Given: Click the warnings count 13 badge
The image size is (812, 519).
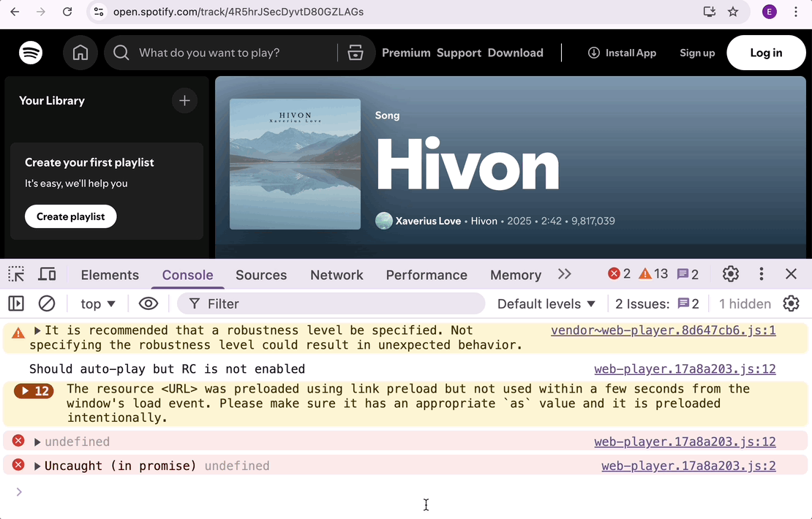Looking at the screenshot, I should tap(653, 273).
